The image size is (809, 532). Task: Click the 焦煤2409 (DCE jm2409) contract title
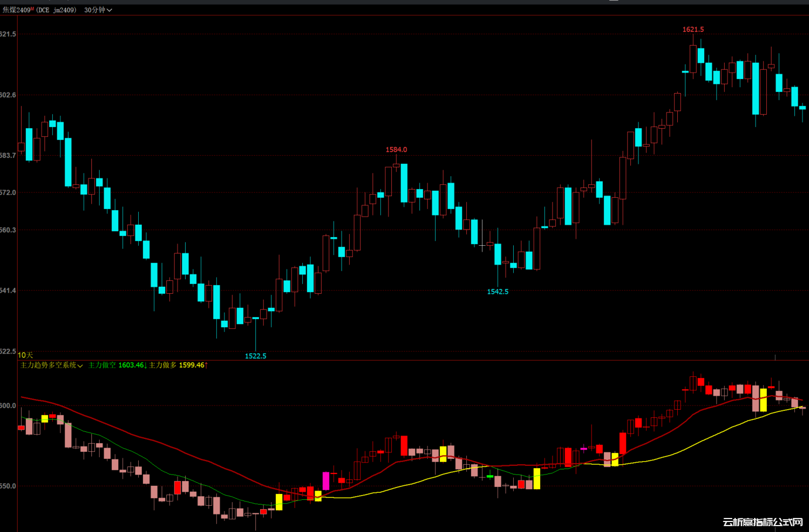[x=39, y=10]
